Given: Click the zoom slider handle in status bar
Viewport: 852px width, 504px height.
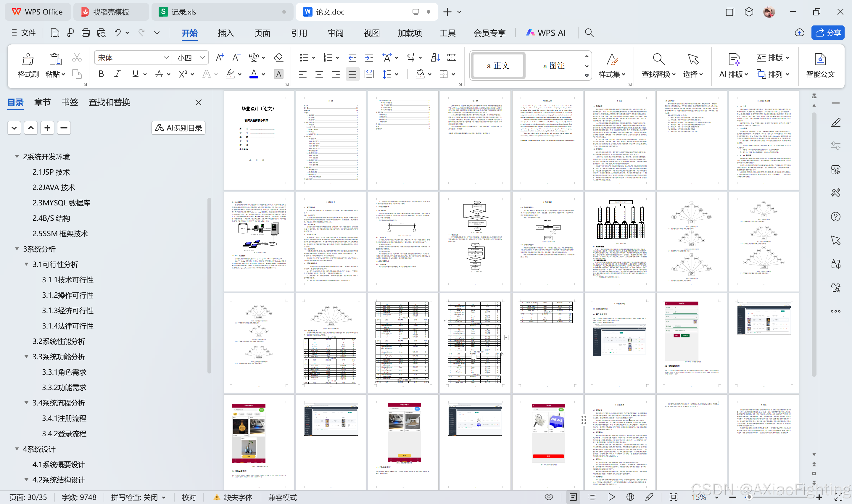Looking at the screenshot, I should (749, 497).
